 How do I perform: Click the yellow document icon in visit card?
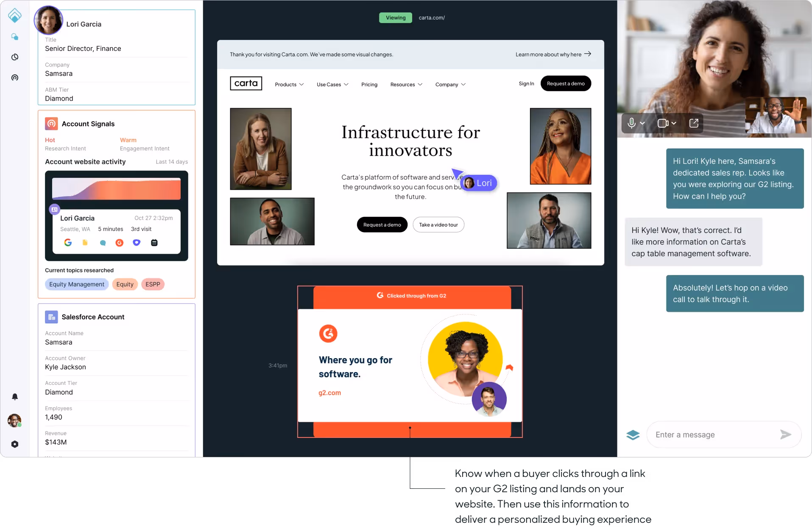(85, 242)
